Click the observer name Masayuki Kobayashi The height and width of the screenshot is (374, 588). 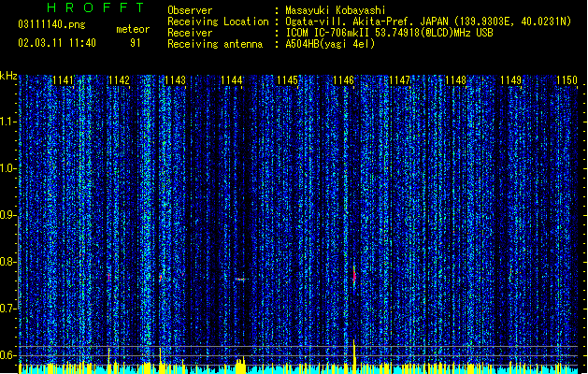[336, 10]
